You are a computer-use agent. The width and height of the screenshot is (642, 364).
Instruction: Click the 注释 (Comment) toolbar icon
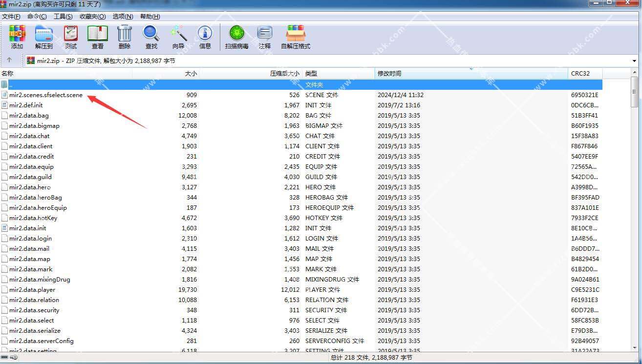click(x=265, y=33)
